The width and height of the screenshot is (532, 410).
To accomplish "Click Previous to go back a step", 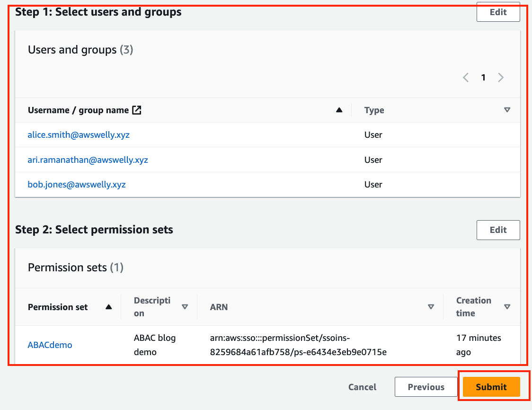I will click(426, 387).
